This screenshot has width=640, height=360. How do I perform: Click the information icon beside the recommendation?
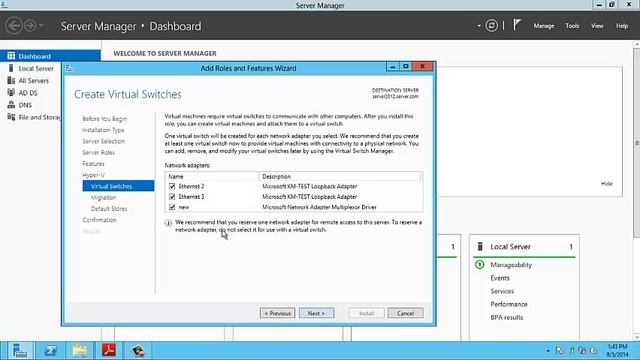[x=168, y=223]
